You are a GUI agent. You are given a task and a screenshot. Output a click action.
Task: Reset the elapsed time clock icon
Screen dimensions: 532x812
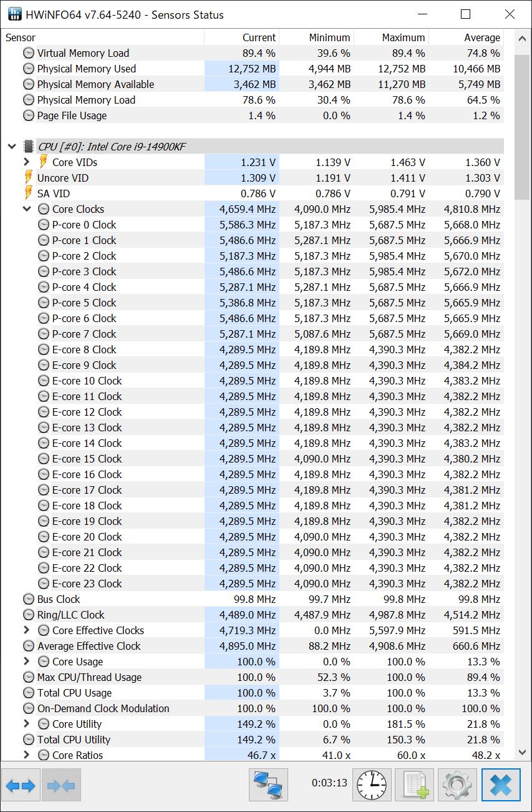(x=372, y=785)
